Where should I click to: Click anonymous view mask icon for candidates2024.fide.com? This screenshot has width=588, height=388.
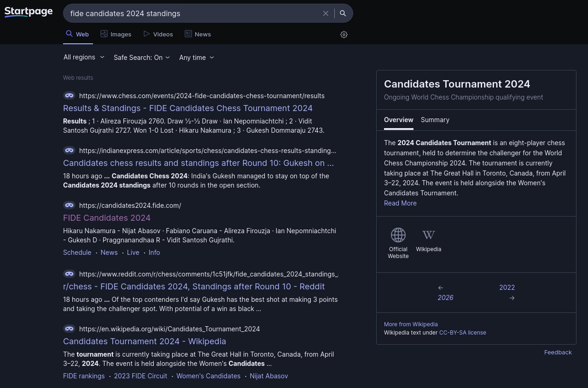click(x=69, y=205)
